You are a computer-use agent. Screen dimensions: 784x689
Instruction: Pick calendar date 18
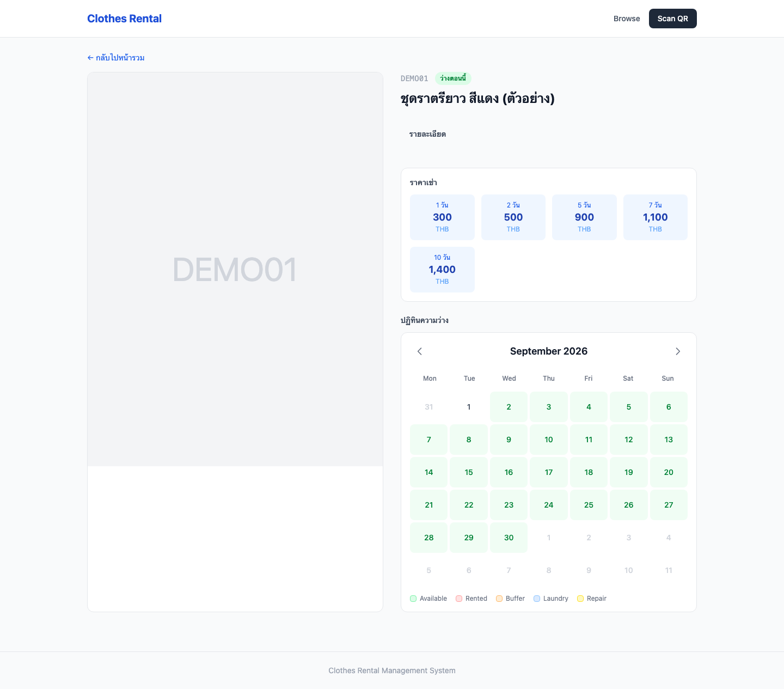coord(589,472)
